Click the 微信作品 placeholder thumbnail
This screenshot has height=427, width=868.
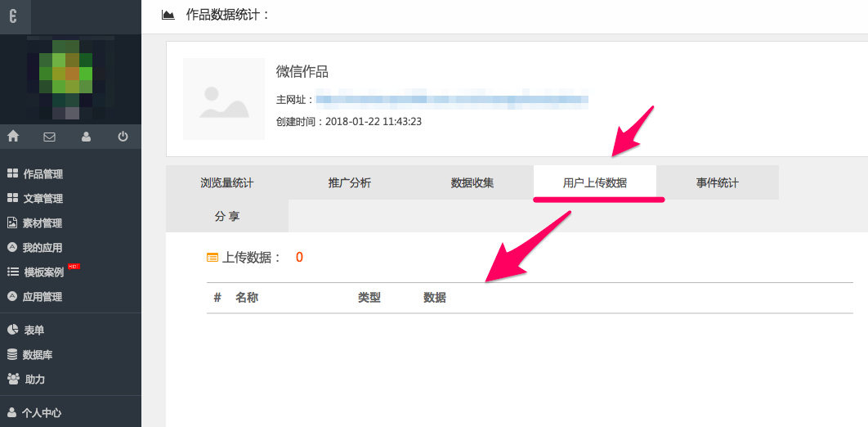(224, 99)
